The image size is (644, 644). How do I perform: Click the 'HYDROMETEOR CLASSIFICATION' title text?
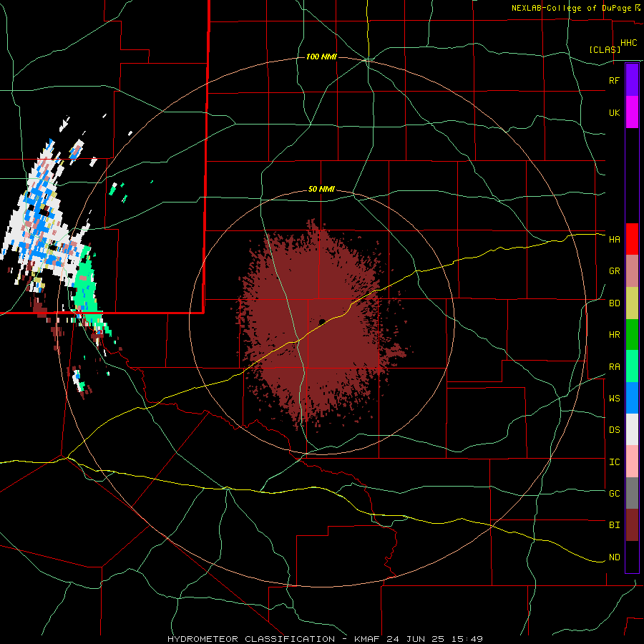tap(253, 639)
